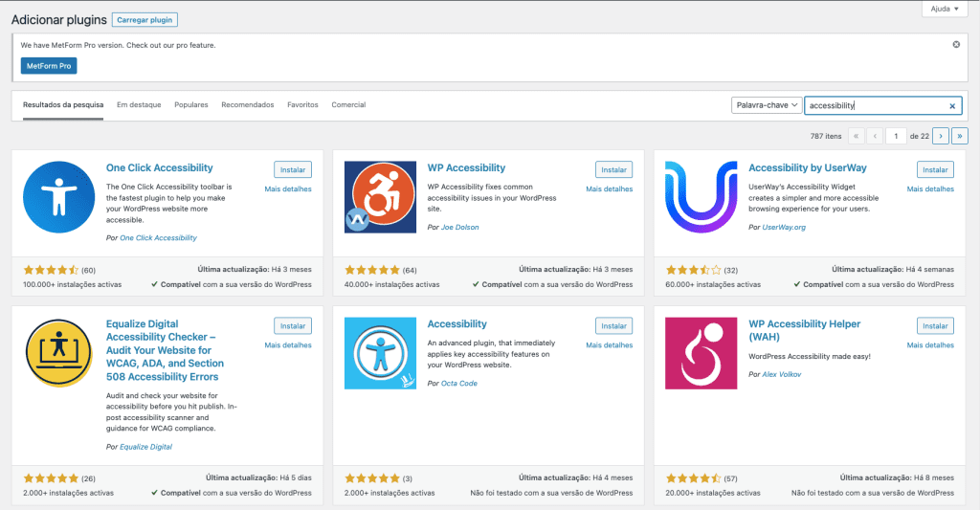Click 40.000+ instalações activas text
The image size is (980, 510).
391,284
